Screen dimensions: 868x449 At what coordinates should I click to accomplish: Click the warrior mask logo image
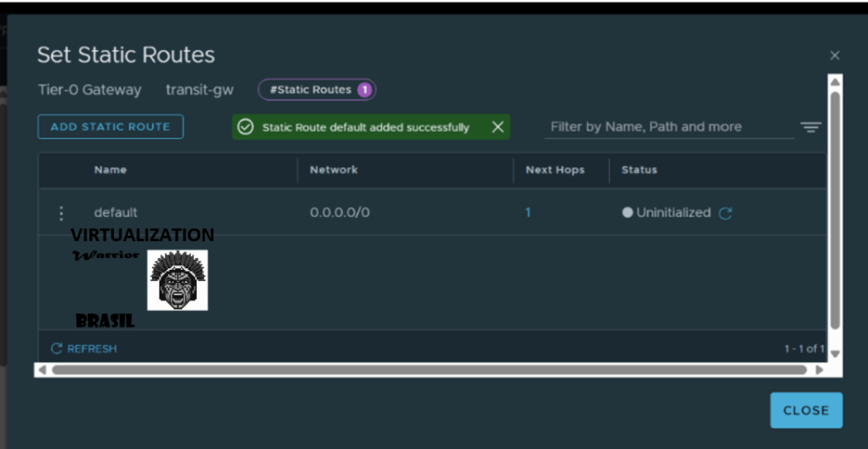(x=178, y=280)
